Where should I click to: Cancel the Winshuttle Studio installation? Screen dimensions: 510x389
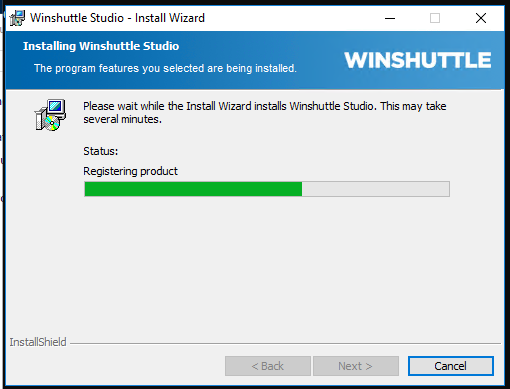[x=451, y=366]
